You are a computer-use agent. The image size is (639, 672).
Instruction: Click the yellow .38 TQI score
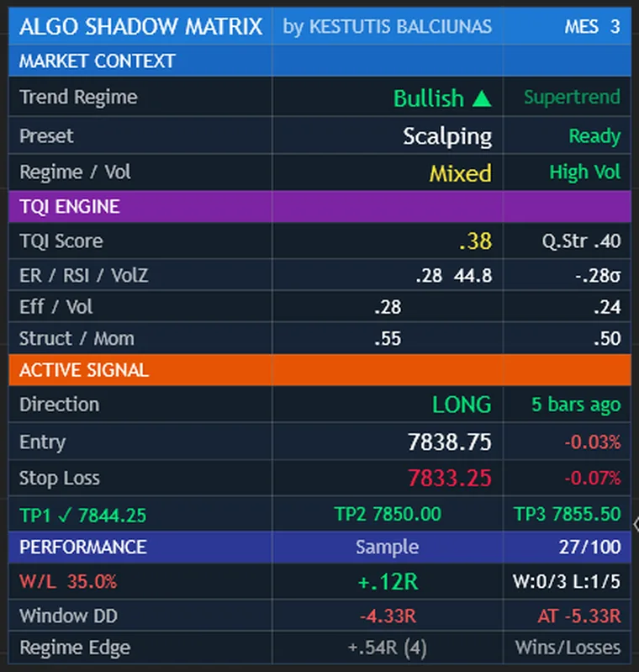coord(475,241)
